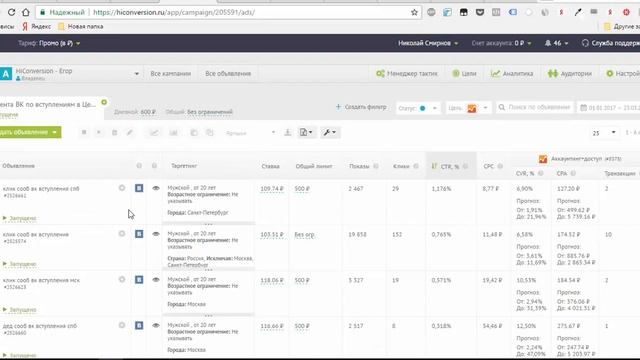
Task: Click the delete trash toolbar icon
Action: 114,133
